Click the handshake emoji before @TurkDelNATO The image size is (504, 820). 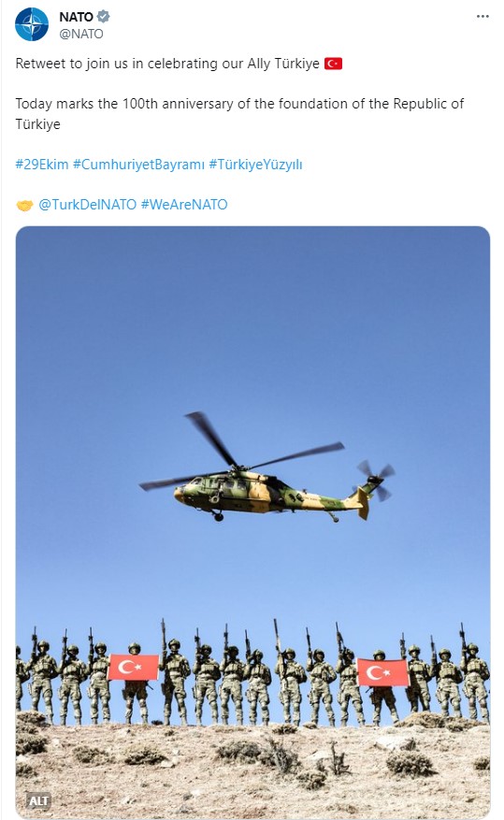24,205
